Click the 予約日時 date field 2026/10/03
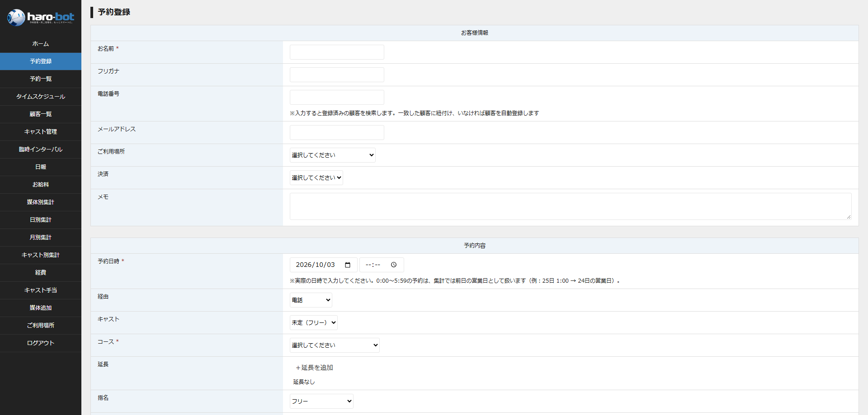Screen dimensions: 868x415 click(324, 265)
